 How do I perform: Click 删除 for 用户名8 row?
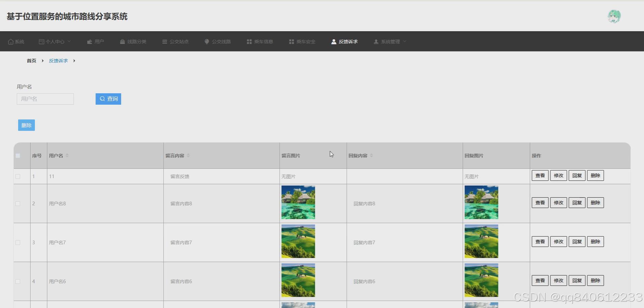(595, 203)
